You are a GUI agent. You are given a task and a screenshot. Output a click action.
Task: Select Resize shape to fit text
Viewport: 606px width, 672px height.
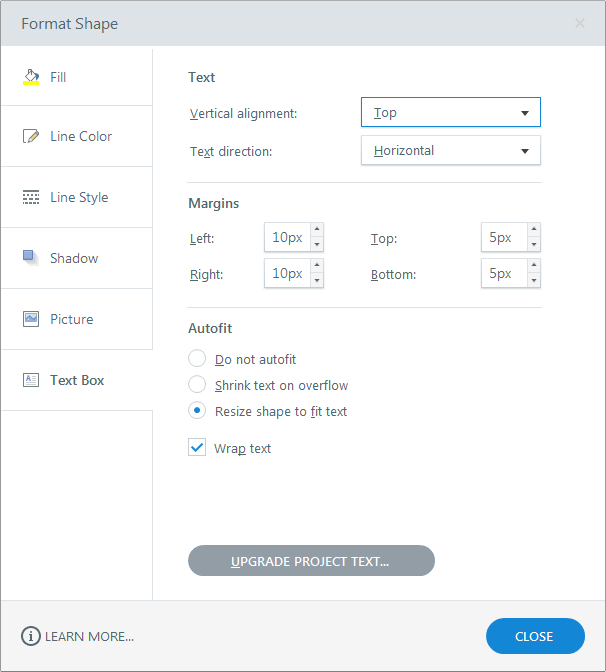[197, 411]
